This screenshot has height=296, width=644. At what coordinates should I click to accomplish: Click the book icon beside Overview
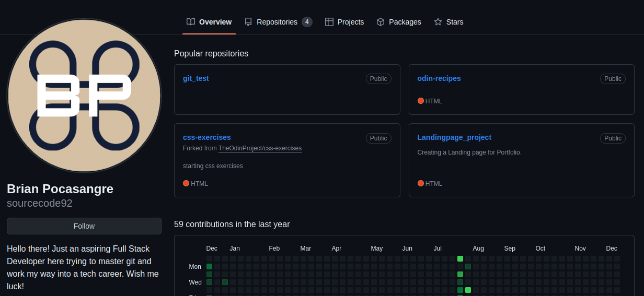pyautogui.click(x=191, y=22)
